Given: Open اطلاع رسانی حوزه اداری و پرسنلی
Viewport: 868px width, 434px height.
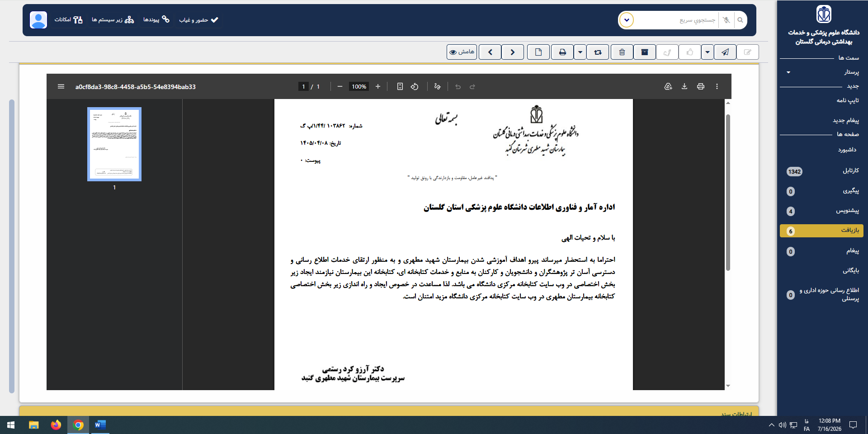Looking at the screenshot, I should click(x=823, y=294).
